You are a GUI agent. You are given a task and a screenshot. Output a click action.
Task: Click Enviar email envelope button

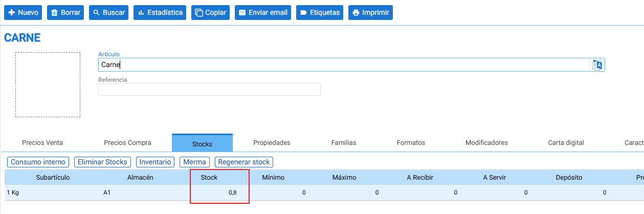tap(263, 12)
